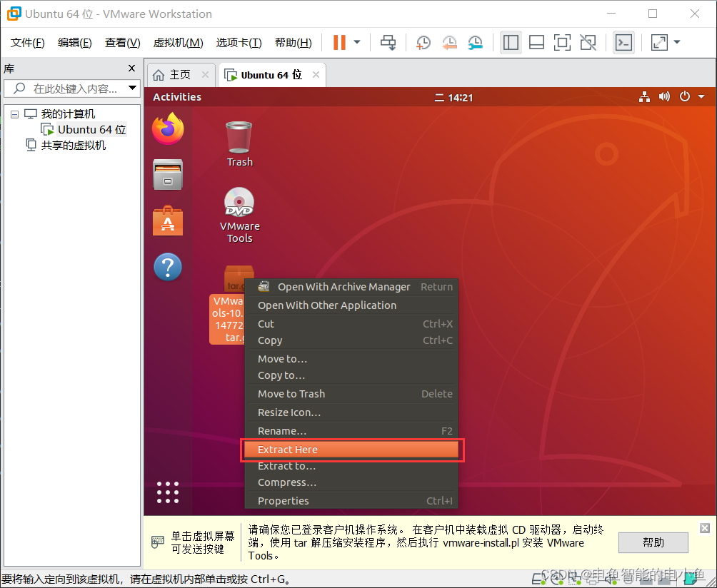
Task: Choose Open With Other Application
Action: click(351, 305)
